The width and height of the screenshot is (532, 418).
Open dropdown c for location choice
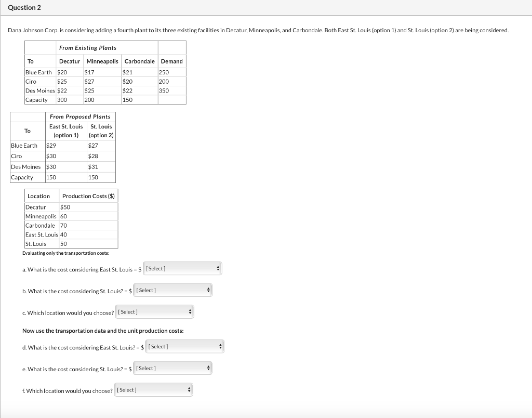(x=154, y=312)
